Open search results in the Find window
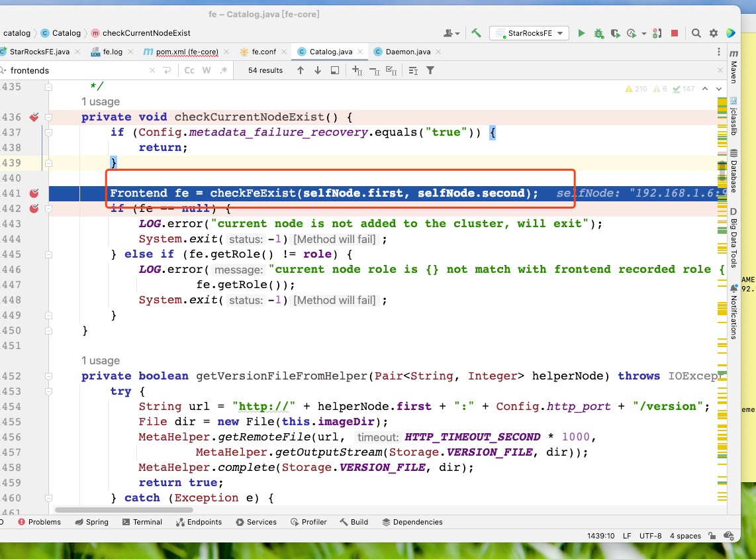The width and height of the screenshot is (756, 559). click(335, 70)
